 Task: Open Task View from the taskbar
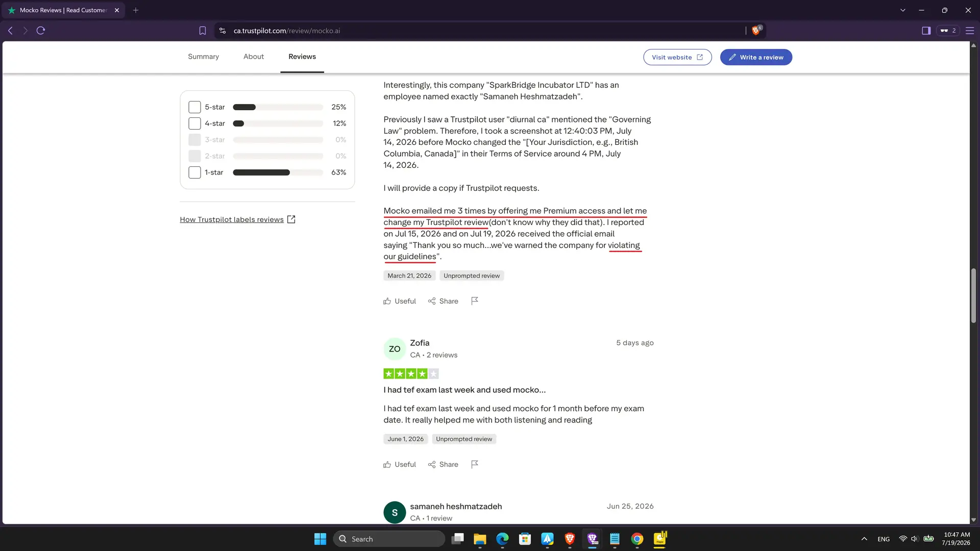click(458, 539)
